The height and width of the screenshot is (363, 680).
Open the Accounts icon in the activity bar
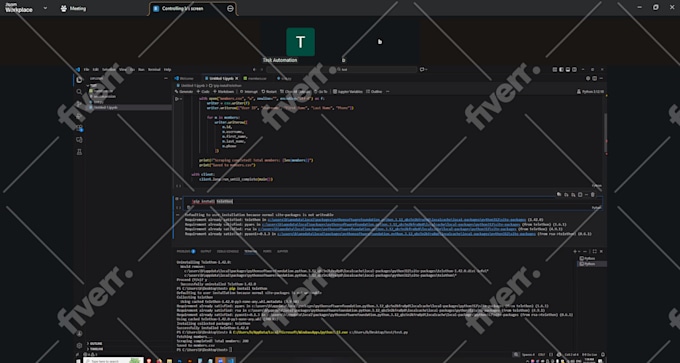(79, 334)
